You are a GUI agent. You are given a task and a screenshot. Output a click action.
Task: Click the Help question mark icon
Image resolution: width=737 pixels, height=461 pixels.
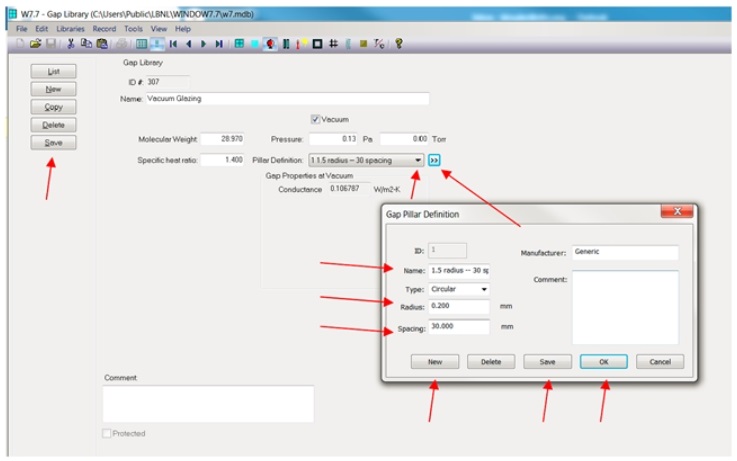[x=398, y=44]
